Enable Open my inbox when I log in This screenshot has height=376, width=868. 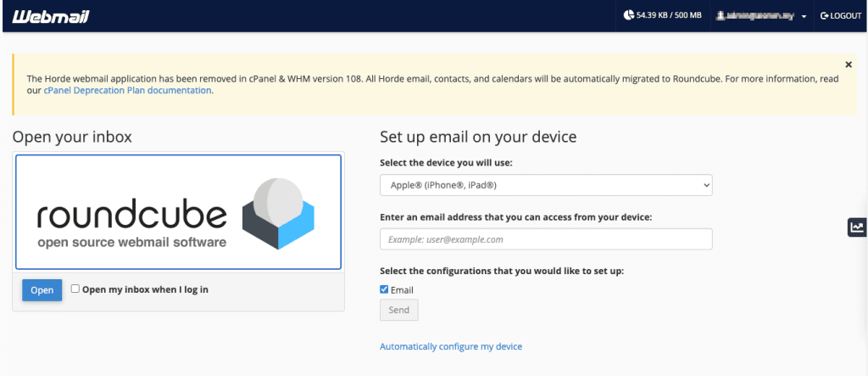click(75, 289)
